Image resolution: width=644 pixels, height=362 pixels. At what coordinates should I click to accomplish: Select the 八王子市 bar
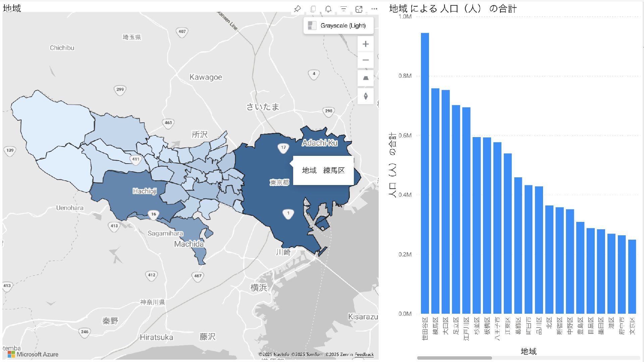tap(497, 228)
